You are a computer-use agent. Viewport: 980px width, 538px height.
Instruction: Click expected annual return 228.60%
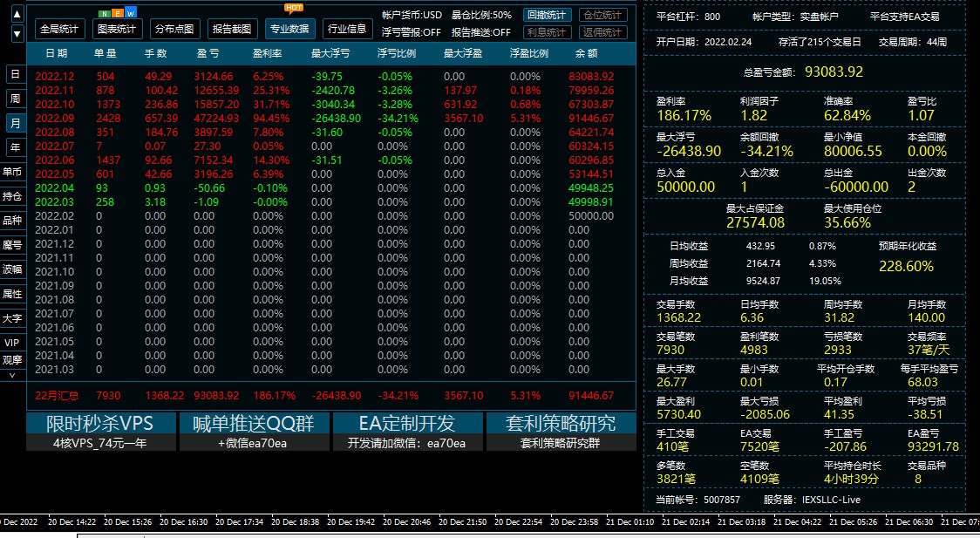[906, 266]
